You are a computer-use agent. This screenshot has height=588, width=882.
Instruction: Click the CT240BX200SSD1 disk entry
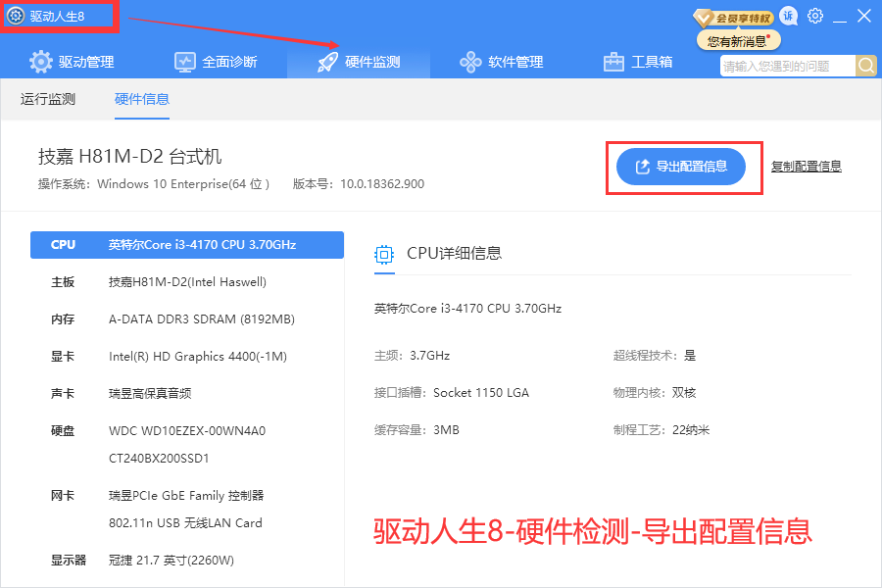tap(159, 459)
